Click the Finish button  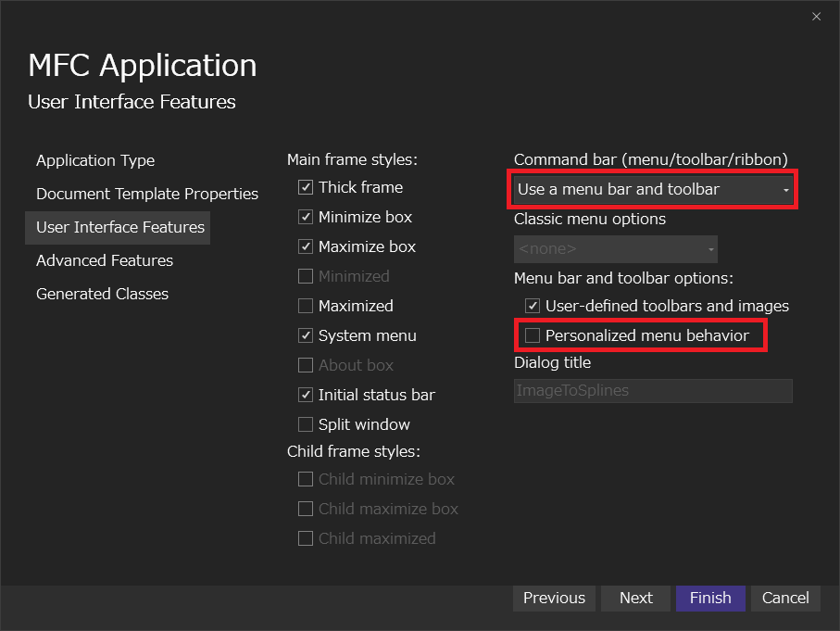(x=710, y=598)
